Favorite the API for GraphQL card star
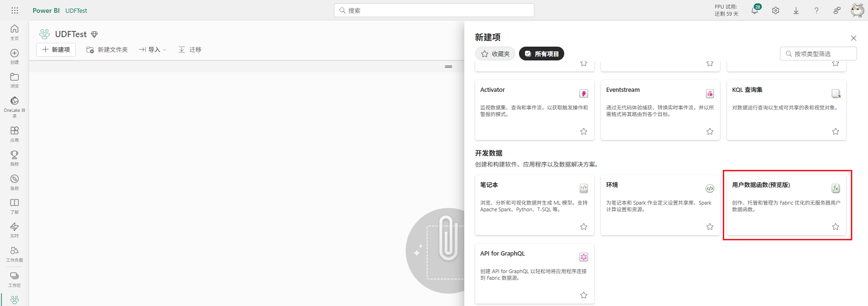868x306 pixels. tap(584, 295)
